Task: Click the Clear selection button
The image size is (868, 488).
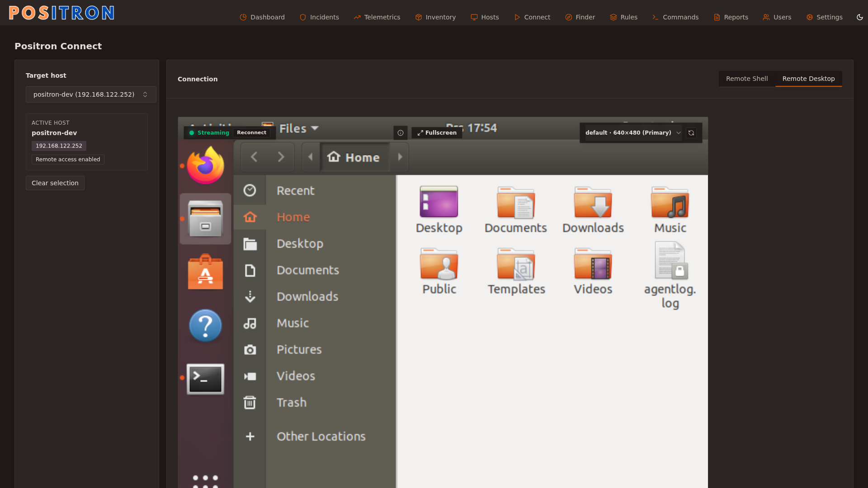Action: point(55,183)
